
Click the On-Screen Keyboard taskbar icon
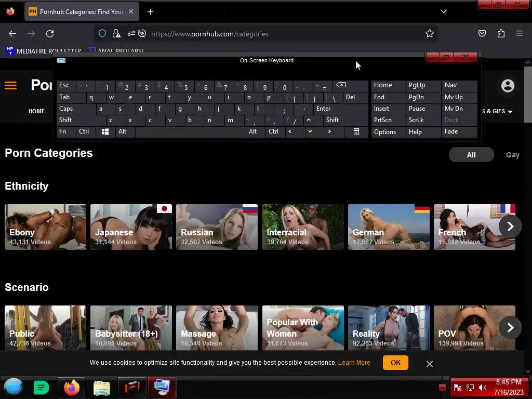click(x=162, y=387)
